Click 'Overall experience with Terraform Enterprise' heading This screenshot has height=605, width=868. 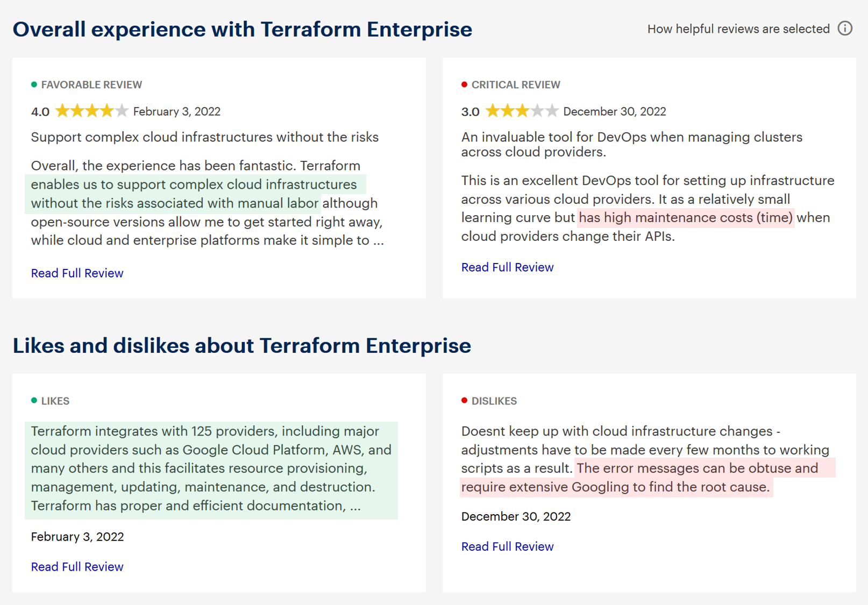[242, 29]
